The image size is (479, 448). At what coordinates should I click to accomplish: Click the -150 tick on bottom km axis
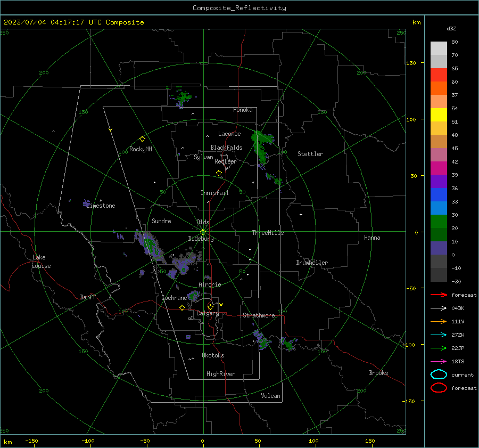click(x=31, y=441)
